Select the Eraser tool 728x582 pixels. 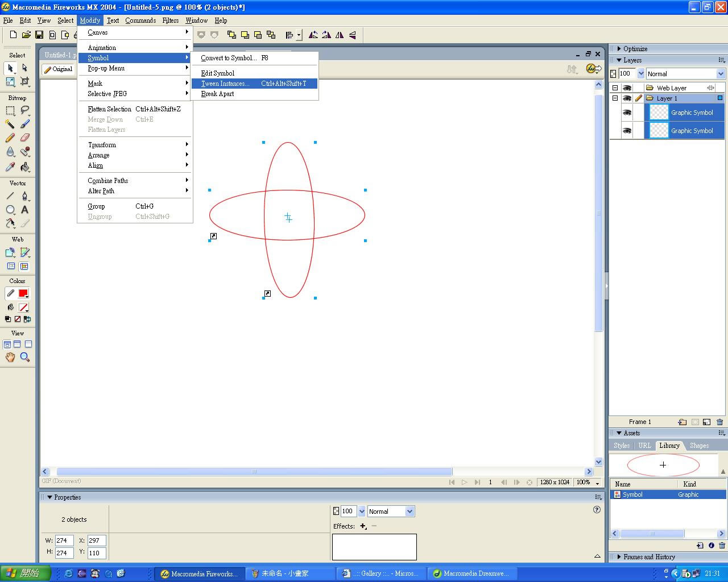[24, 138]
